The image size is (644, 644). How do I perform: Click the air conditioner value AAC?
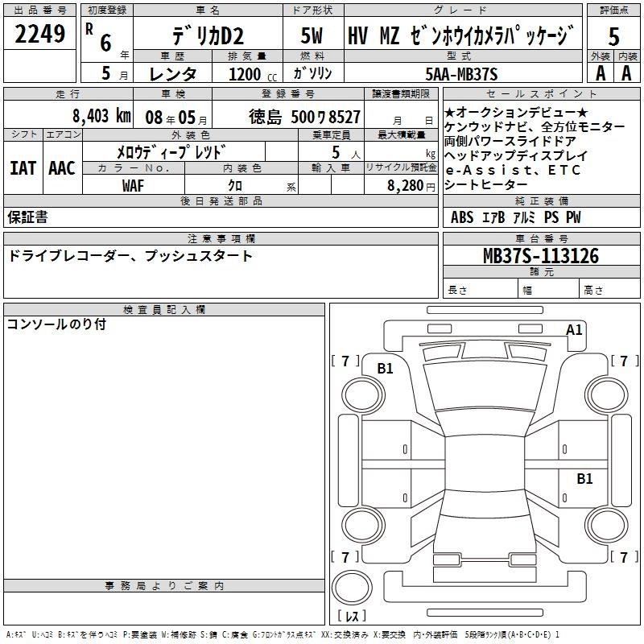pos(62,168)
